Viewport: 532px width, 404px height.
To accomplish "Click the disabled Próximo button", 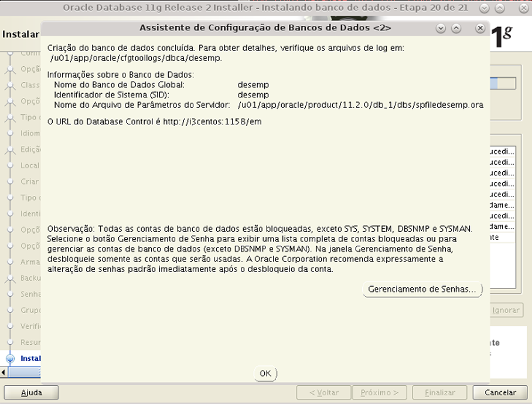I will [x=379, y=393].
